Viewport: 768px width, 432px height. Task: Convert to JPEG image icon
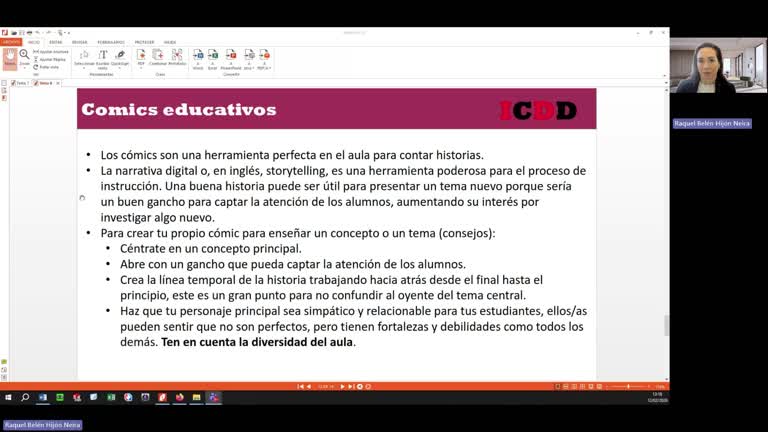(249, 59)
